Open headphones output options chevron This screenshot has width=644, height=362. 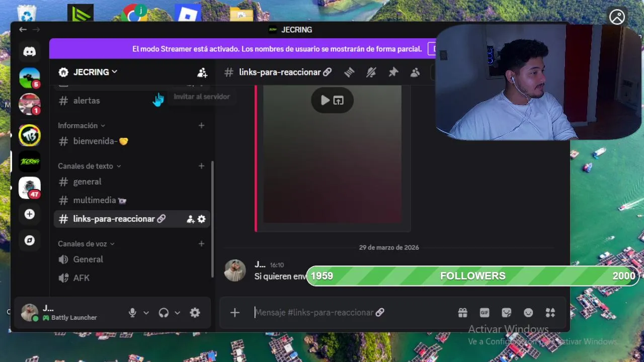[177, 313]
